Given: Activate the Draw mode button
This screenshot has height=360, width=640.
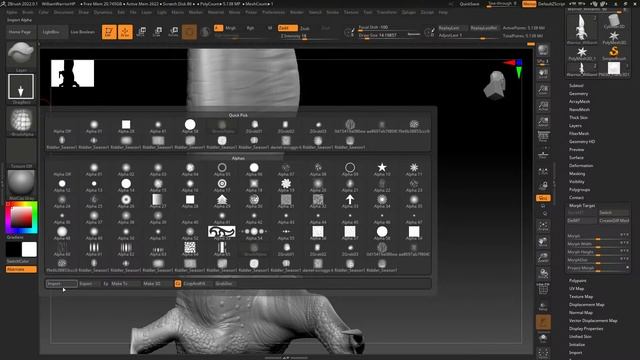Looking at the screenshot, I should pos(125,32).
